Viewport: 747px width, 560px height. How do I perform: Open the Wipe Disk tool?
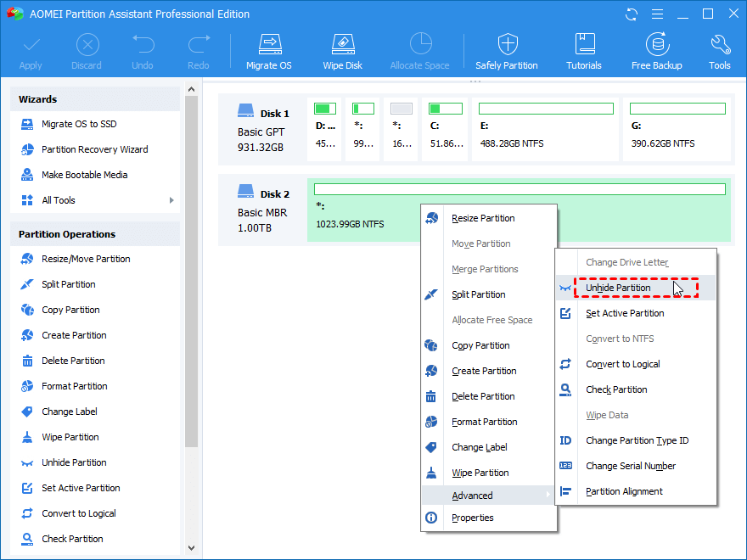click(343, 45)
